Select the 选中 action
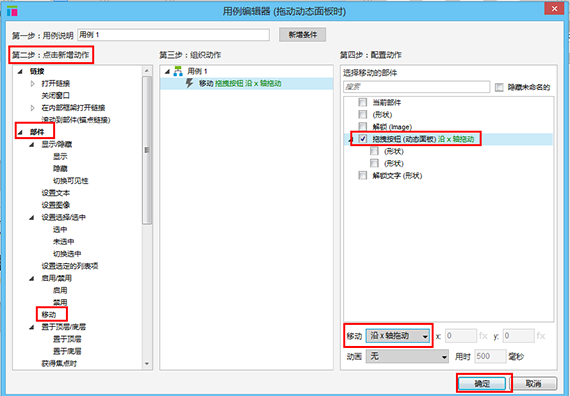Screen dimensions: 570x396 click(60, 229)
